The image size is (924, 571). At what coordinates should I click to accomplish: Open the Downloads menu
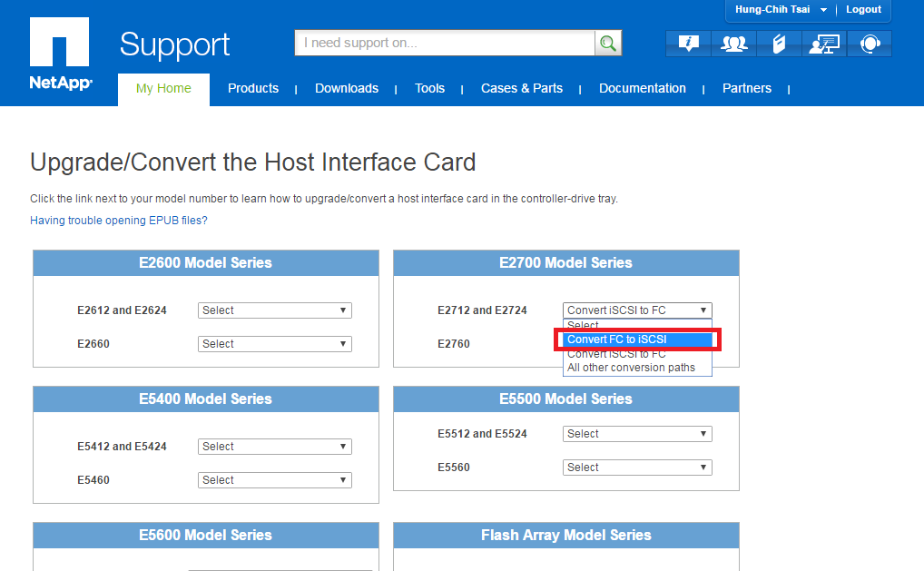(347, 88)
